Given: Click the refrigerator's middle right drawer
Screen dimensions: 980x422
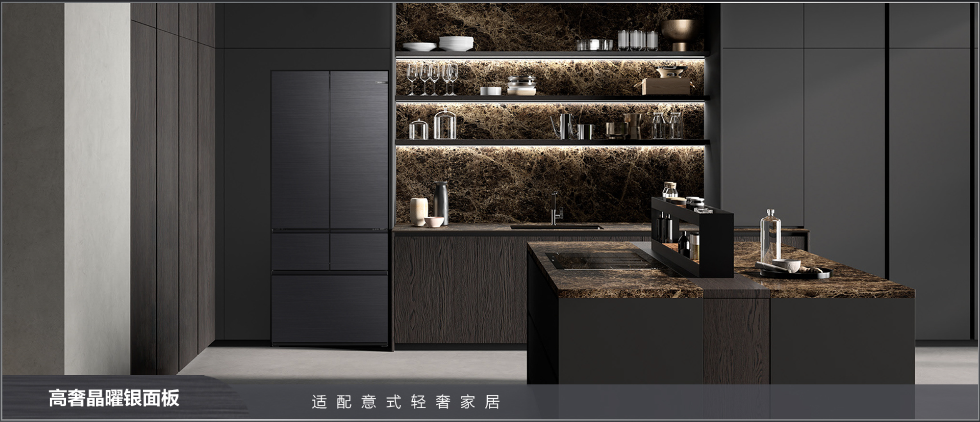Looking at the screenshot, I should (x=359, y=252).
